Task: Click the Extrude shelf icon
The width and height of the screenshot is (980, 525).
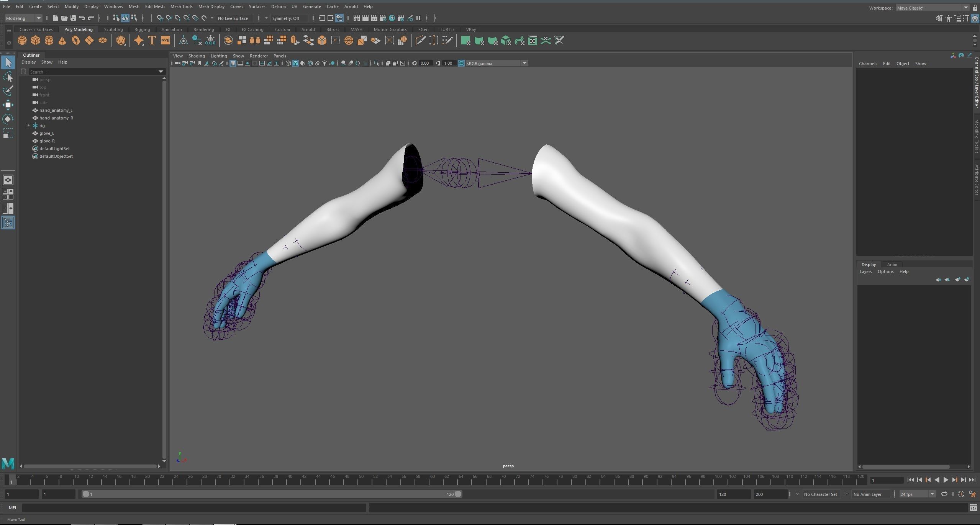Action: point(295,40)
